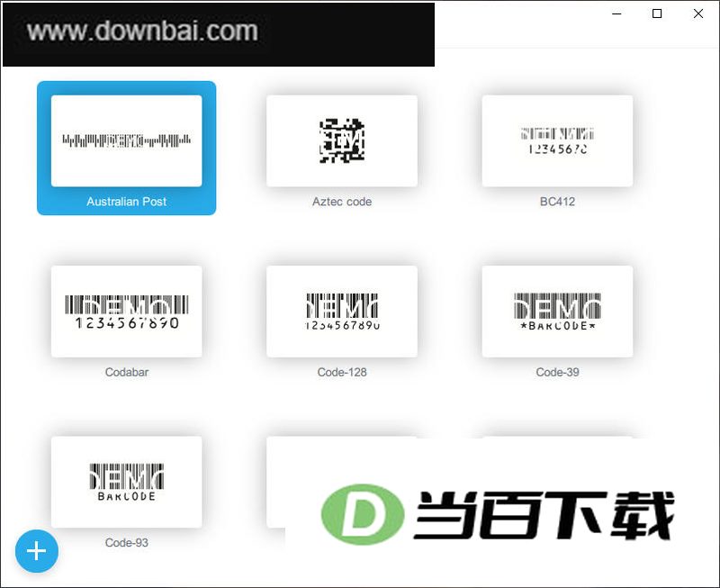Open the Codabar barcode thumbnail

126,311
